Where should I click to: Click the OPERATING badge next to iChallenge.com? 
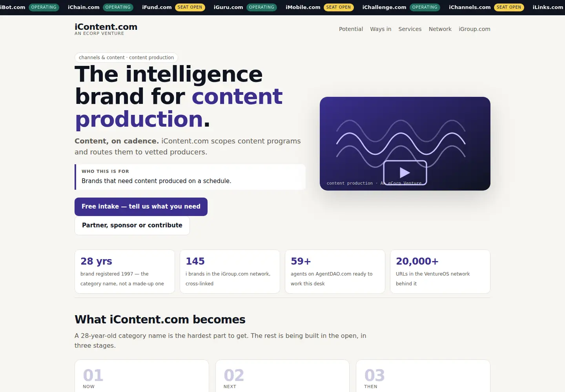point(425,7)
